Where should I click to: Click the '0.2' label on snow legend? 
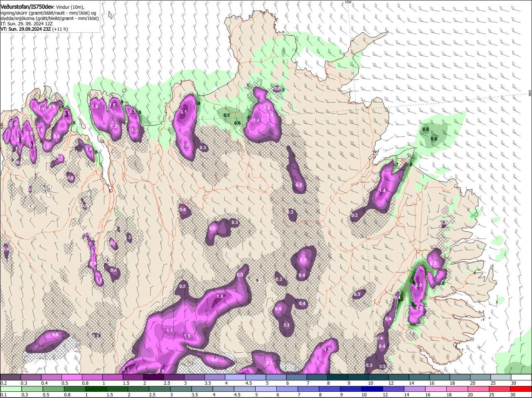pyautogui.click(x=3, y=383)
